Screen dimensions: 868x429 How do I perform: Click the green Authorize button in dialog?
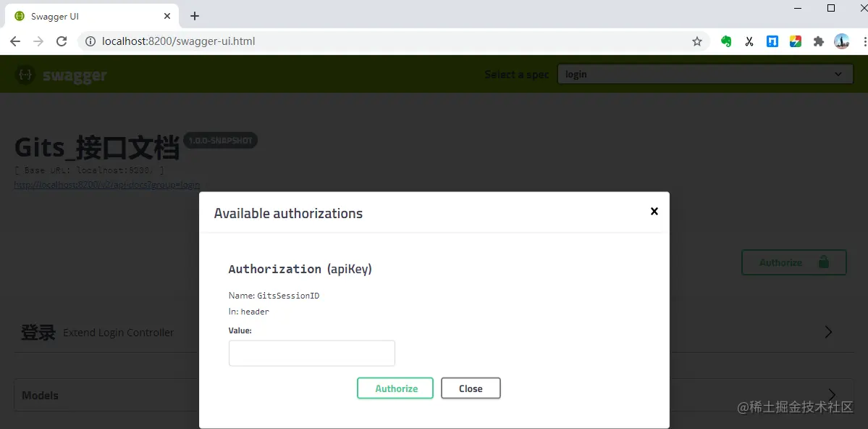(395, 388)
